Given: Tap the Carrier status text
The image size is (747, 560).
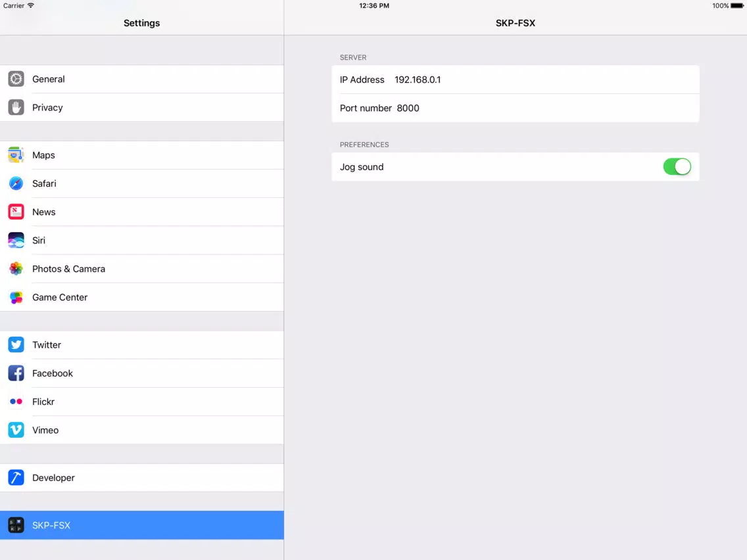Looking at the screenshot, I should [x=14, y=6].
